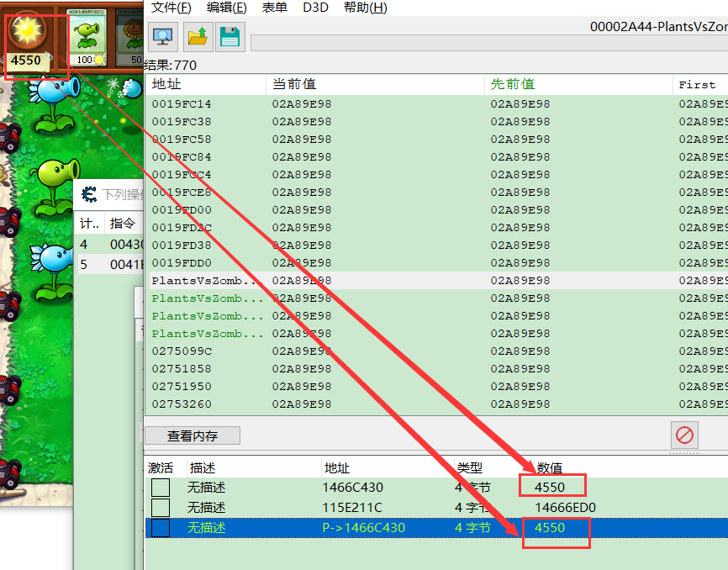Pick the Sunflower seed packet costing 50

click(x=129, y=37)
